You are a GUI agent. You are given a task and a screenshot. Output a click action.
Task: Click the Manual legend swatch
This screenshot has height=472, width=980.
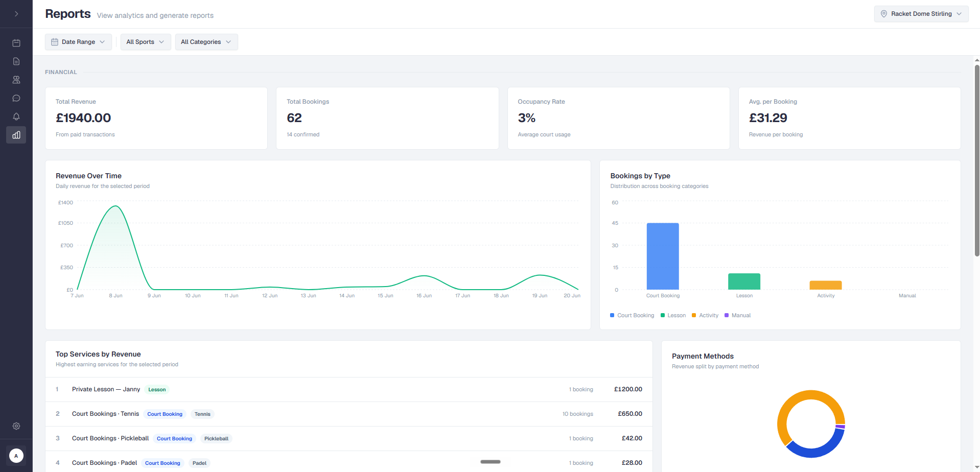coord(727,315)
